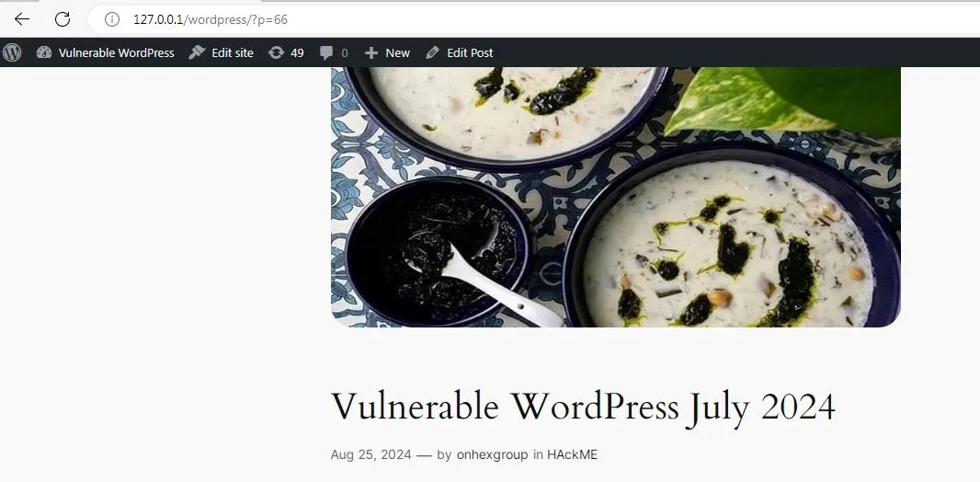Click the Aug 25, 2024 date link
Viewport: 980px width, 482px height.
point(371,454)
